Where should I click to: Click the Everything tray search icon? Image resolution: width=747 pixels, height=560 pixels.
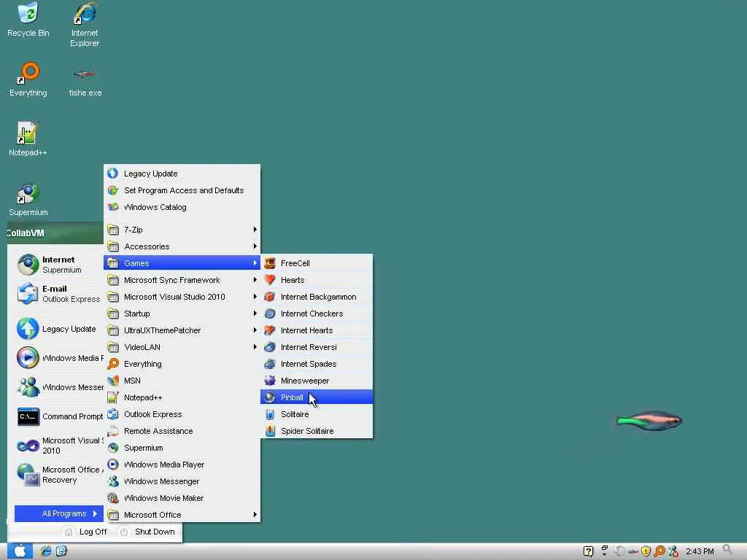pyautogui.click(x=659, y=551)
